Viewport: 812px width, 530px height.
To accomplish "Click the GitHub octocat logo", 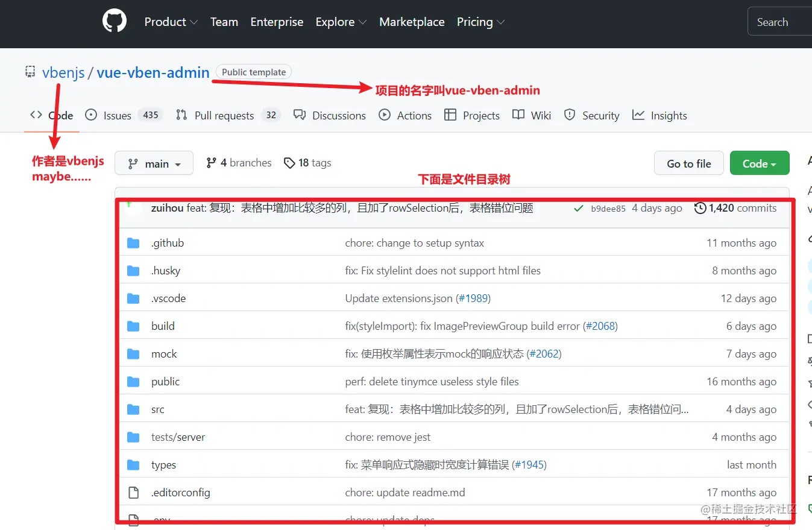I will pyautogui.click(x=115, y=22).
